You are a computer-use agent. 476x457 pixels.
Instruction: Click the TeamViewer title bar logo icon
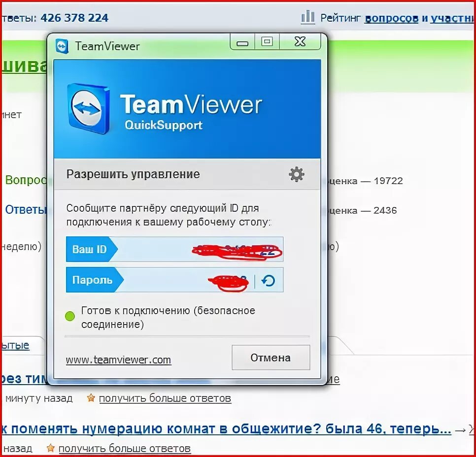pyautogui.click(x=62, y=46)
